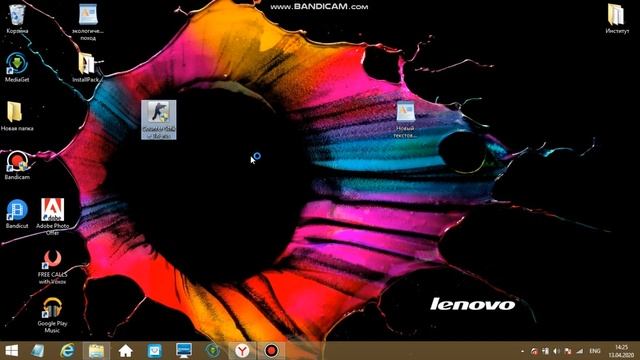Select the Bandicam desktop shortcut
This screenshot has height=360, width=640.
click(17, 165)
